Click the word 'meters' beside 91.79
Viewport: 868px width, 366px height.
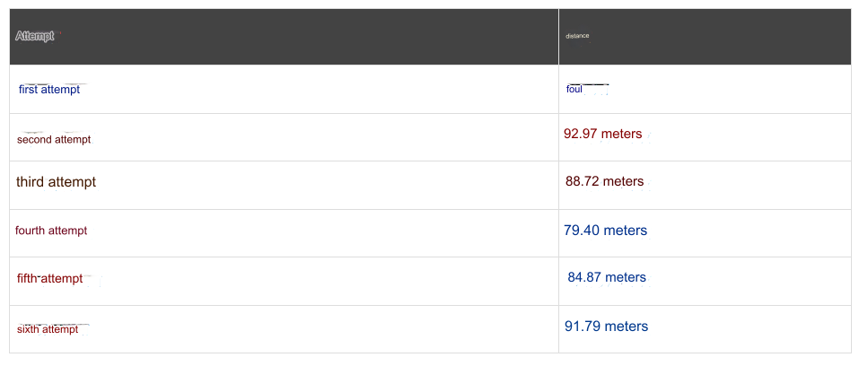tap(627, 327)
